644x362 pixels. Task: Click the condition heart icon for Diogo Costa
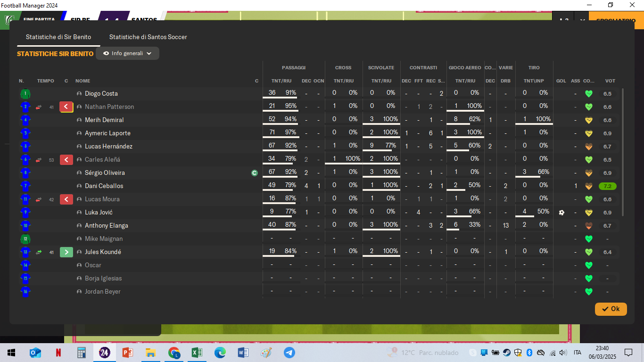point(588,94)
